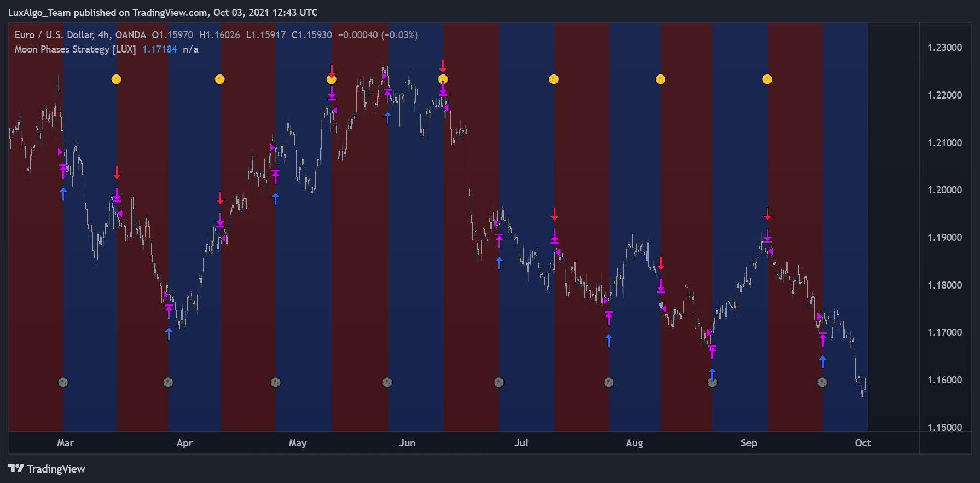Click the Oct label on time axis

tap(863, 443)
